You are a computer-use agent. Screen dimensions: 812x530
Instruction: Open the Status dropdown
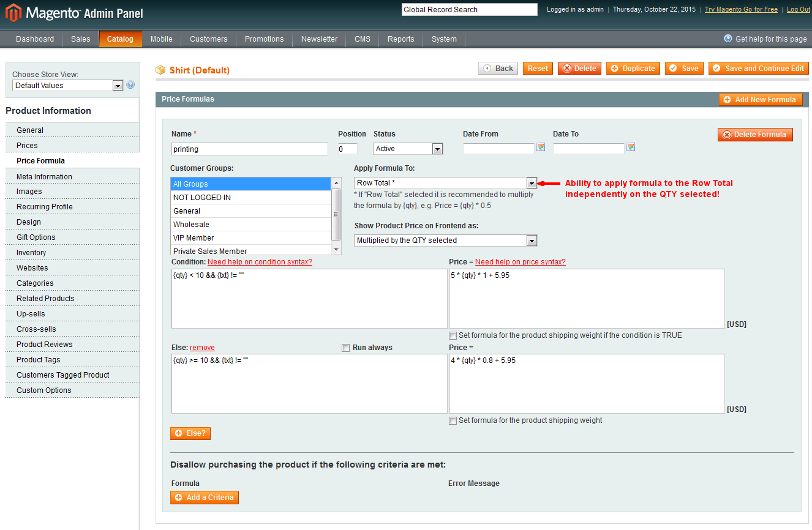[408, 149]
